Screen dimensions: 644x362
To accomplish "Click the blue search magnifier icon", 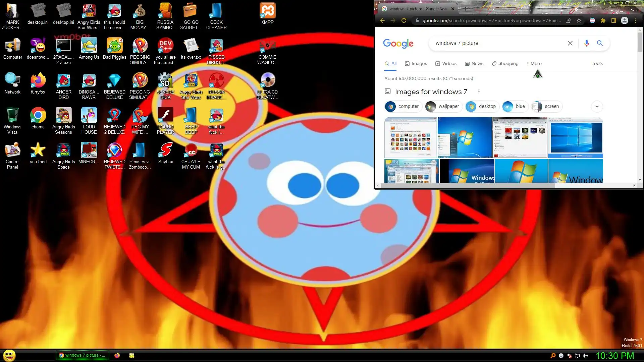I will [x=600, y=43].
